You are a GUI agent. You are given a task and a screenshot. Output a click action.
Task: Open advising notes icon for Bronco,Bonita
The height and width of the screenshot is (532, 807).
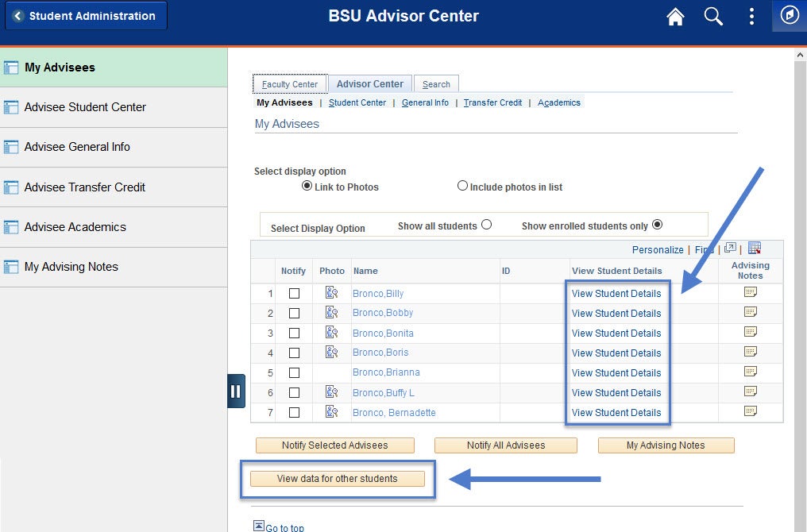[x=751, y=332]
